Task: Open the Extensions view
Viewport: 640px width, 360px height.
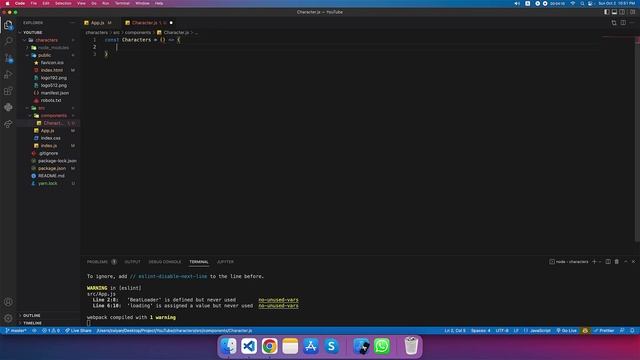Action: [x=8, y=91]
